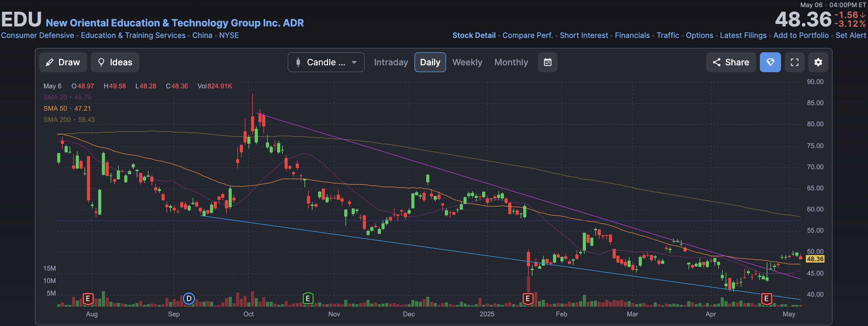Switch to the Intraday timeframe
Screen dimensions: 868x326
point(391,62)
